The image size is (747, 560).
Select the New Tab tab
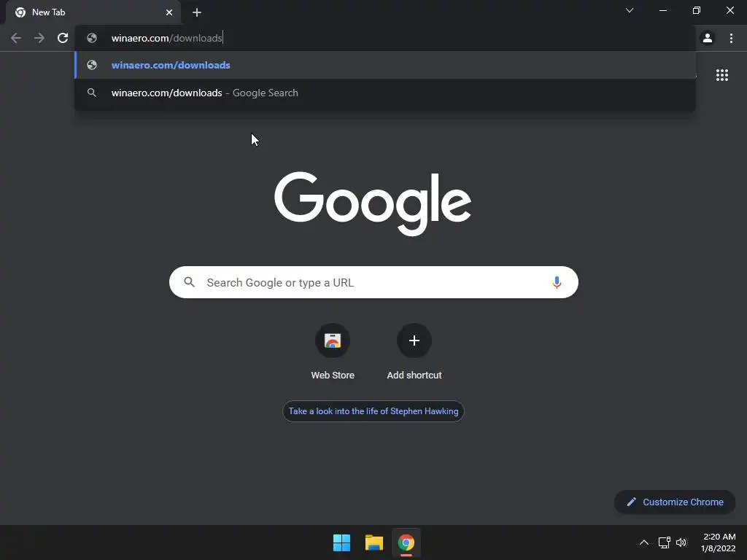coord(93,12)
